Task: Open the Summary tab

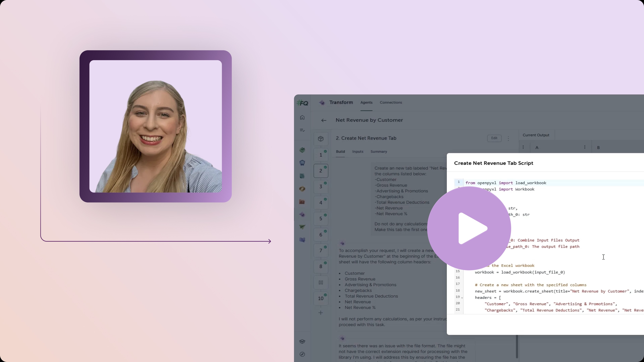Action: [x=379, y=152]
